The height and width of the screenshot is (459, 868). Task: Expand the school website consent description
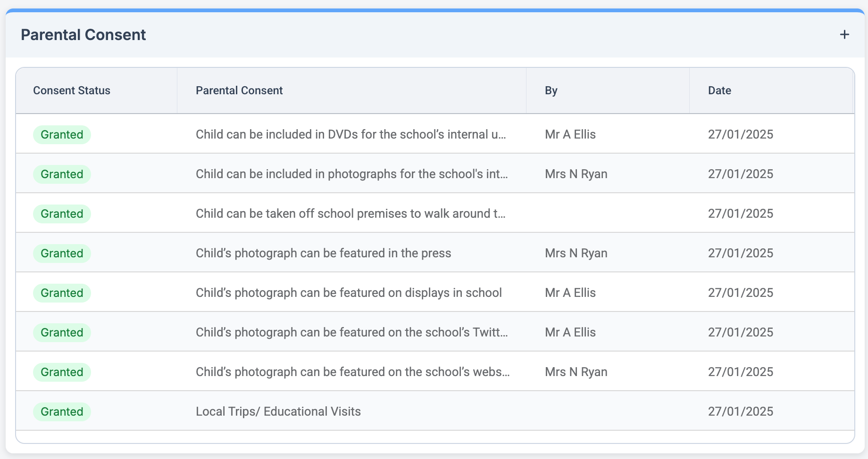pos(352,372)
